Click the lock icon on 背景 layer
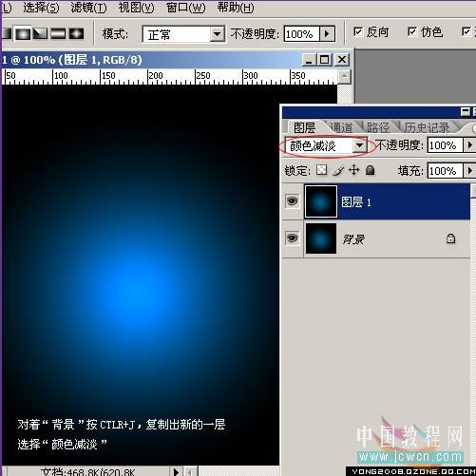The width and height of the screenshot is (476, 476). (x=450, y=238)
